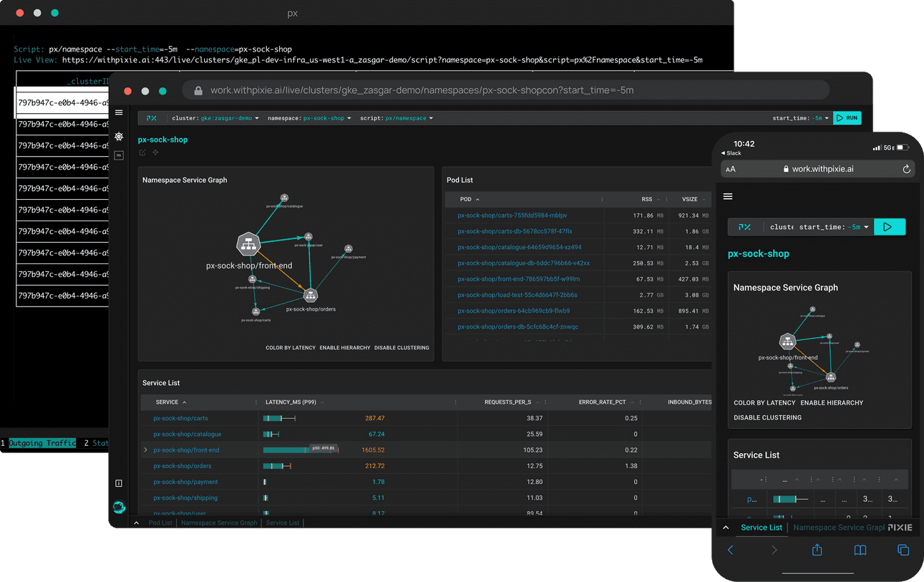This screenshot has width=924, height=582.
Task: Open the cluster dropdown gke:zasgar-demo
Action: [216, 118]
